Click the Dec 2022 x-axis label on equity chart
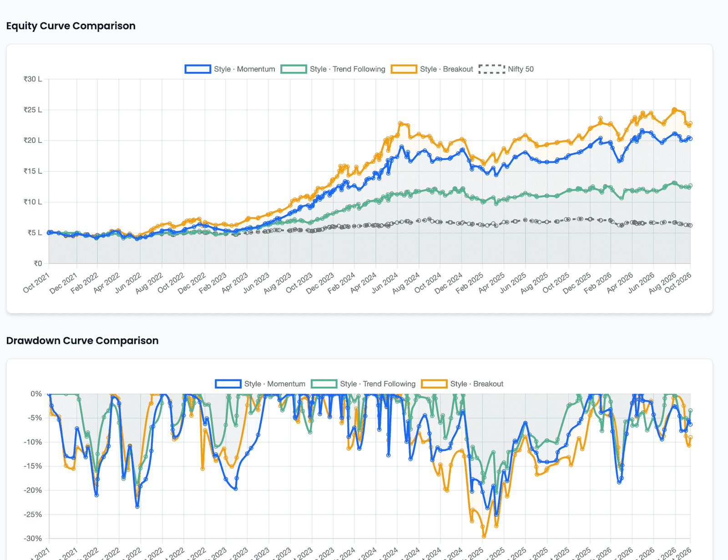Screen dimensions: 728x560 [192, 283]
